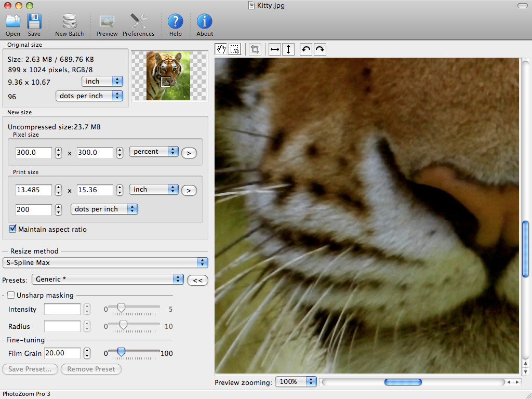Enable Unsharp masking checkbox
Viewport: 532px width, 399px height.
point(11,295)
